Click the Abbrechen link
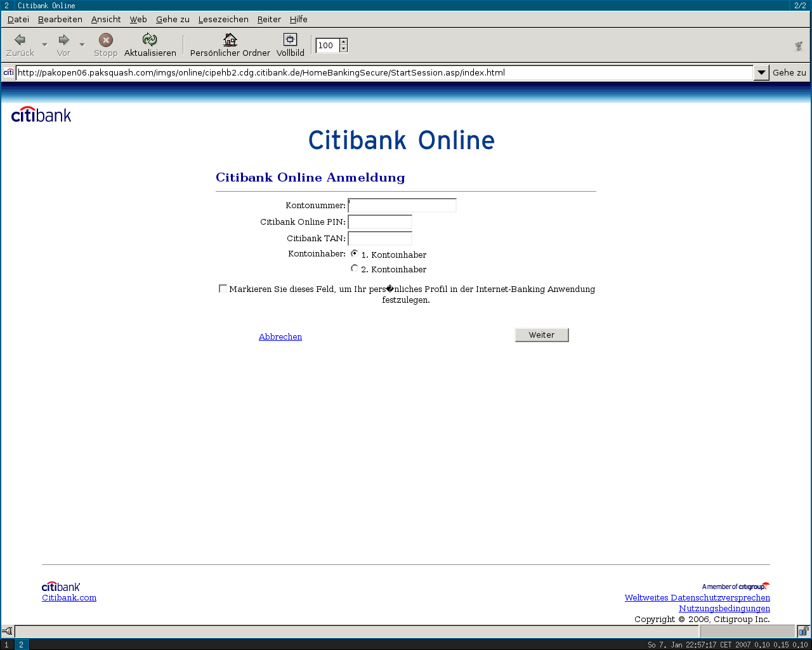Viewport: 812px width, 650px height. click(280, 336)
